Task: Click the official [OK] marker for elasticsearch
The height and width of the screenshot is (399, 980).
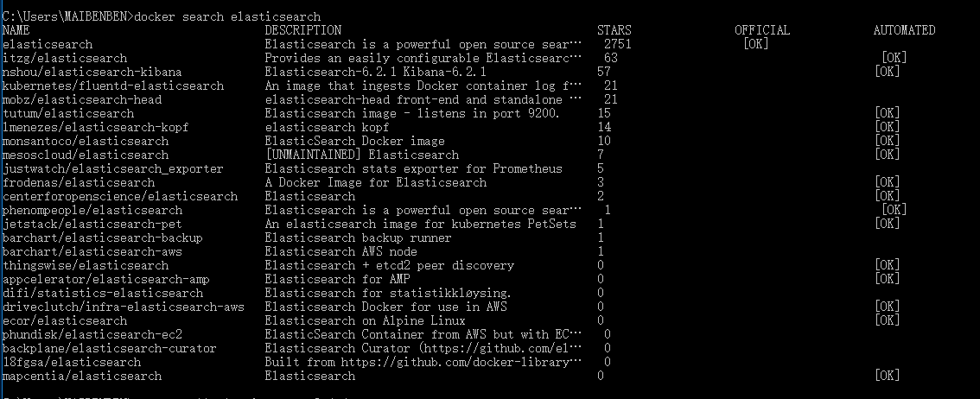Action: [755, 44]
